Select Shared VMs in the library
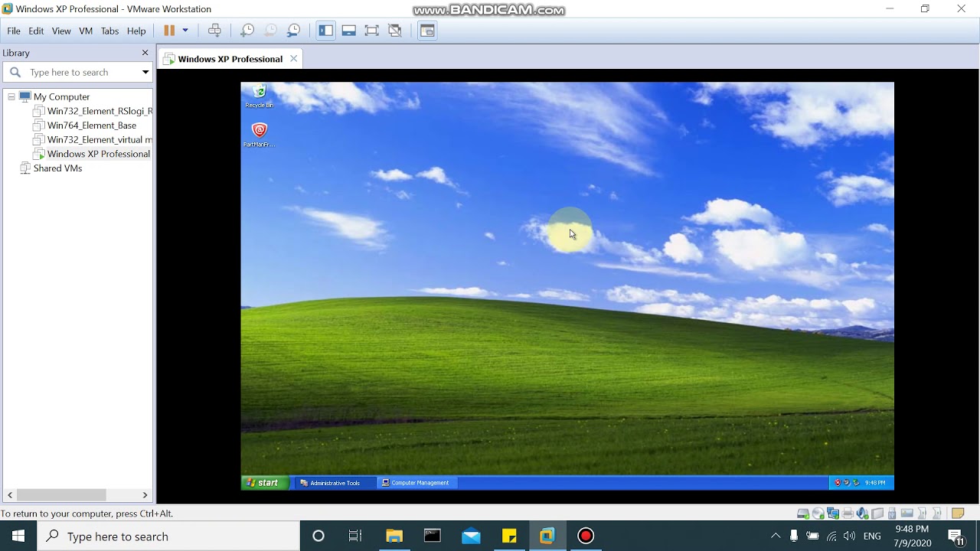980x551 pixels. (x=57, y=168)
